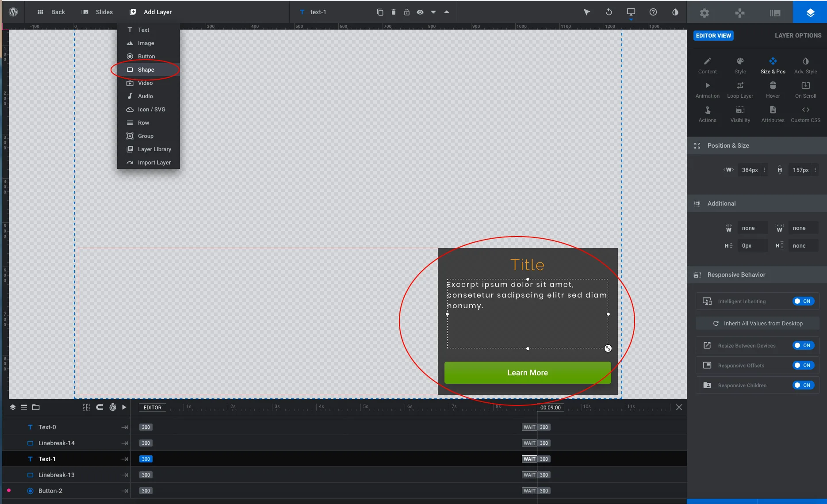Click the EDITOR timeline button
Image resolution: width=827 pixels, height=504 pixels.
153,408
